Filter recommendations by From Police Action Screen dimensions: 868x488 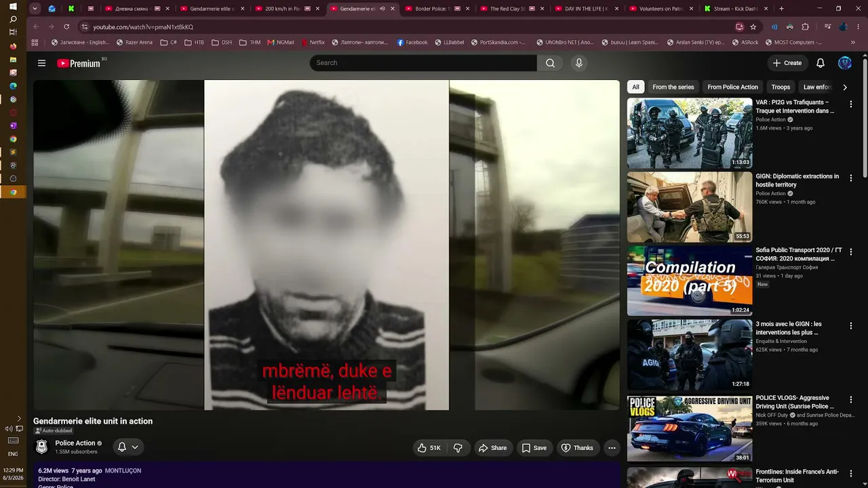[x=732, y=87]
